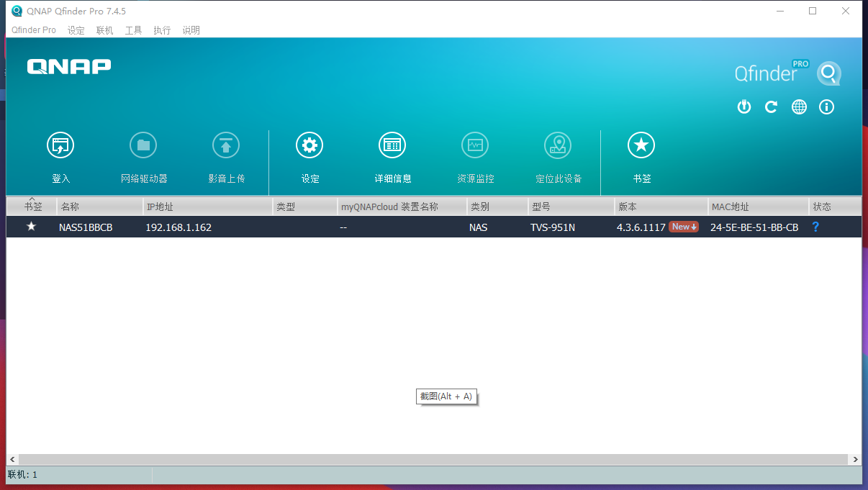The width and height of the screenshot is (868, 490).
Task: Click the blue question mark status icon
Action: (x=815, y=227)
